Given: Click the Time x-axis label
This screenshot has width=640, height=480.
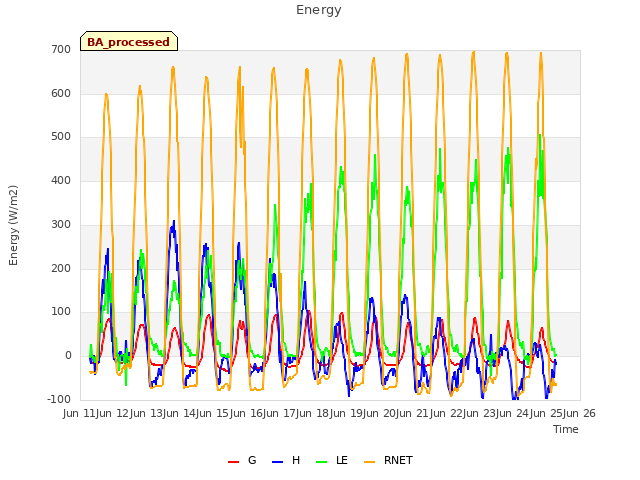Looking at the screenshot, I should coord(566,429).
